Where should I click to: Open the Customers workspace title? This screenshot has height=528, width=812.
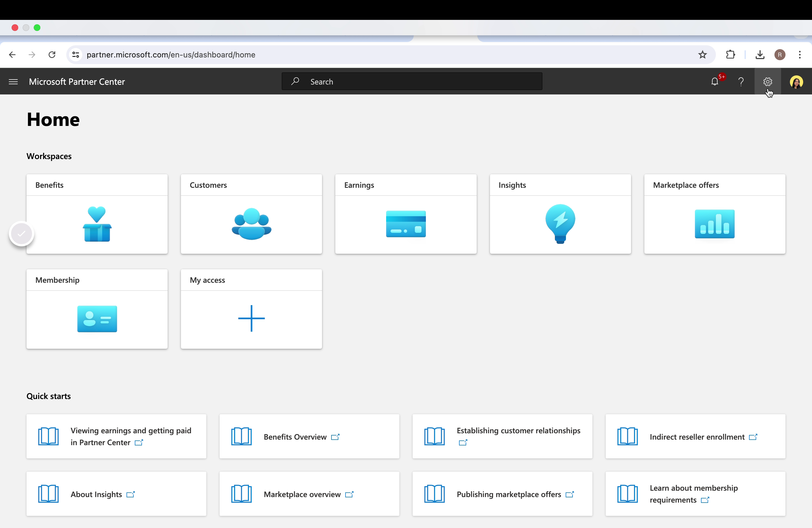click(208, 185)
